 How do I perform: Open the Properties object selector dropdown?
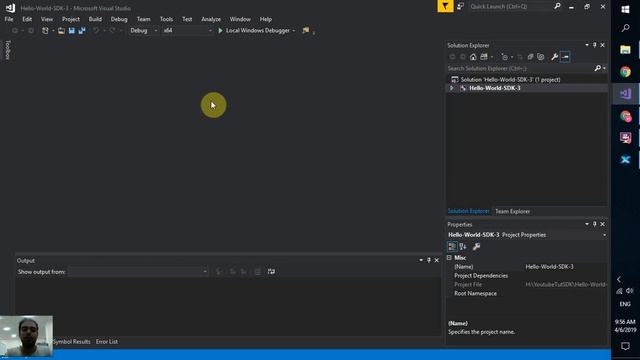(604, 235)
